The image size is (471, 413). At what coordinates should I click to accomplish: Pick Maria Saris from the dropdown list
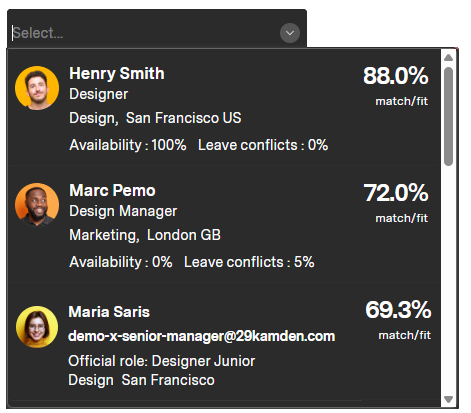224,342
